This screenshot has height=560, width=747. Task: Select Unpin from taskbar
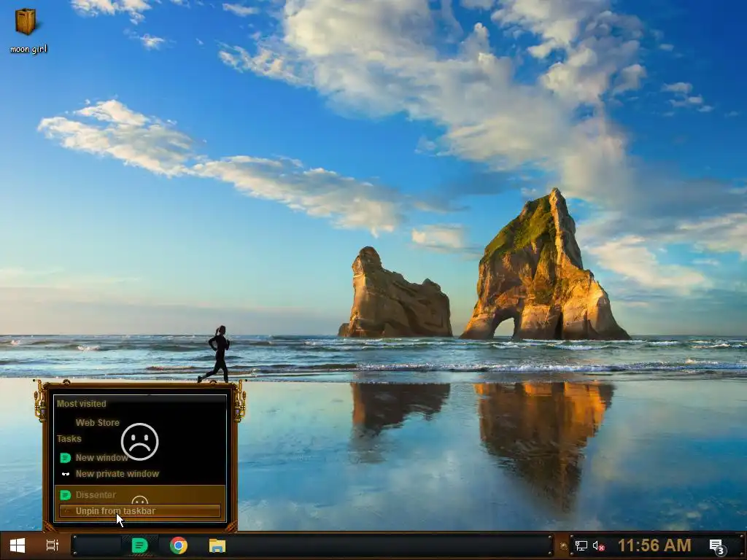click(140, 511)
